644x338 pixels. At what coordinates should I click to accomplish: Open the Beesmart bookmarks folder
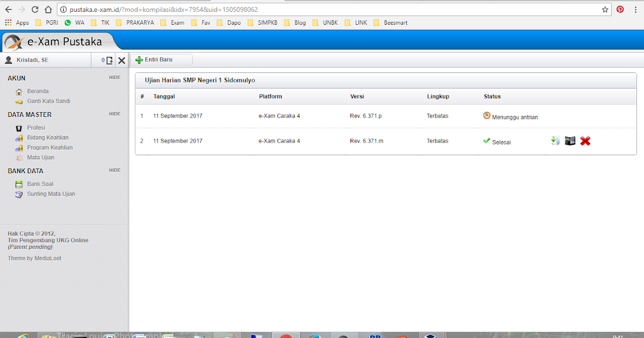coord(391,23)
